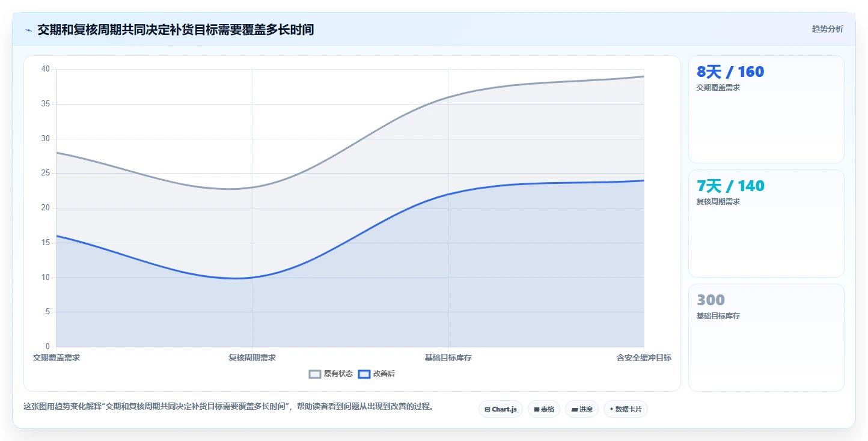Click the gray 原有状态 legend swatch
This screenshot has width=868, height=441.
tap(315, 374)
